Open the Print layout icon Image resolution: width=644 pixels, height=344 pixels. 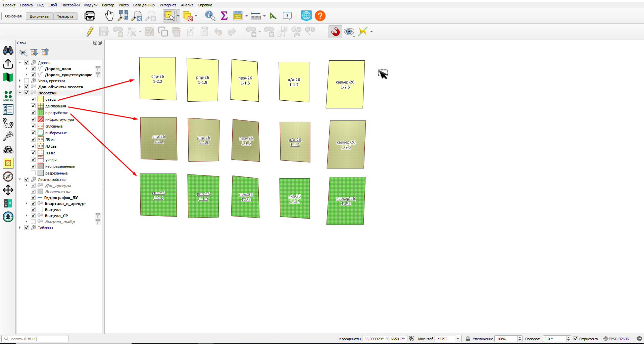(x=90, y=16)
